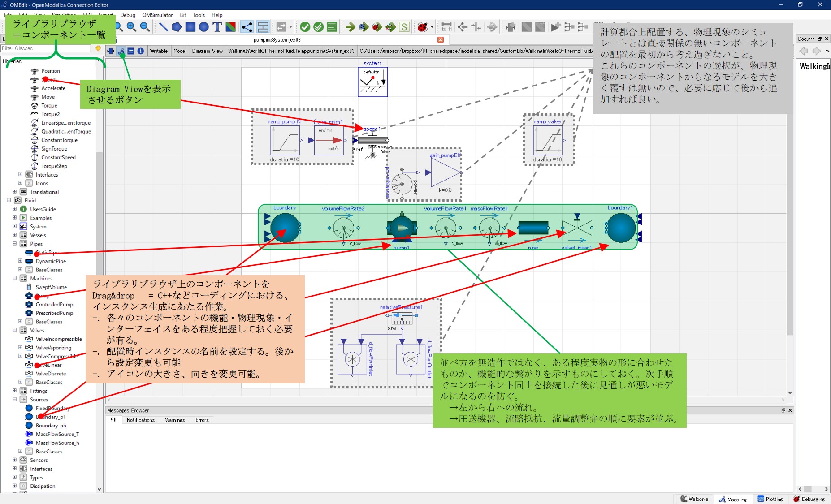Click the info Documentation View icon
The width and height of the screenshot is (831, 504).
(141, 51)
